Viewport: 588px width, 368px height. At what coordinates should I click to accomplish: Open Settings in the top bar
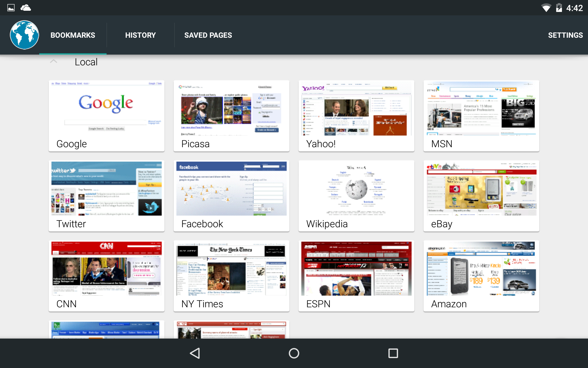565,35
